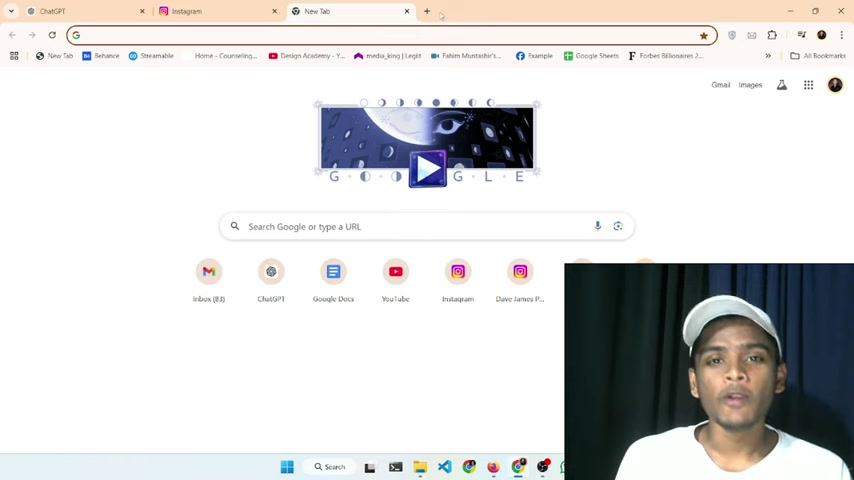
Task: Open Firefox from taskbar
Action: (x=493, y=467)
